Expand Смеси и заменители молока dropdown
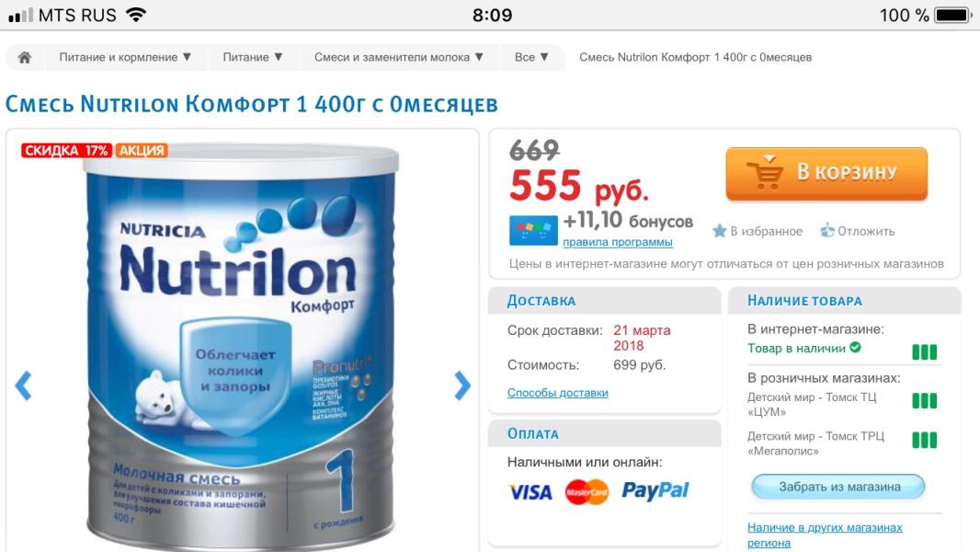The image size is (980, 552). pos(399,58)
